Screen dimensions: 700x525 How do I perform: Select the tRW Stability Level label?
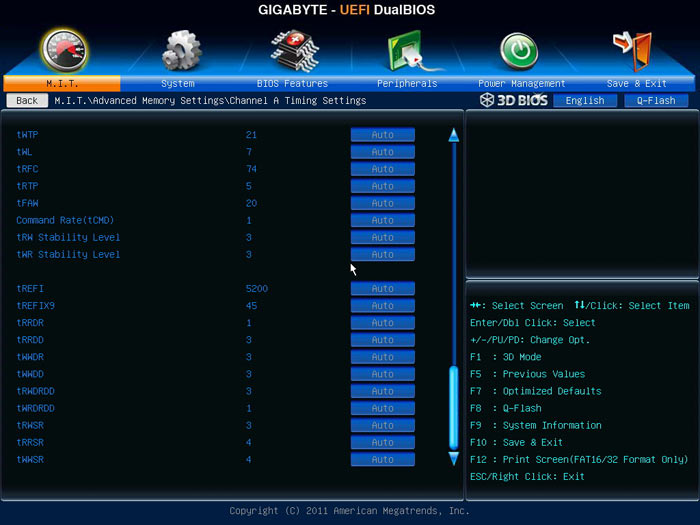coord(68,237)
